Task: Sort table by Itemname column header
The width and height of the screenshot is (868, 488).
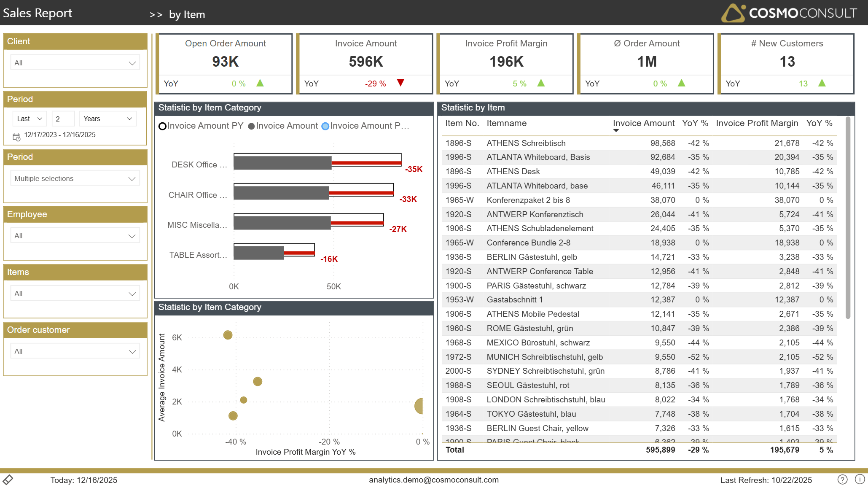Action: click(x=506, y=123)
